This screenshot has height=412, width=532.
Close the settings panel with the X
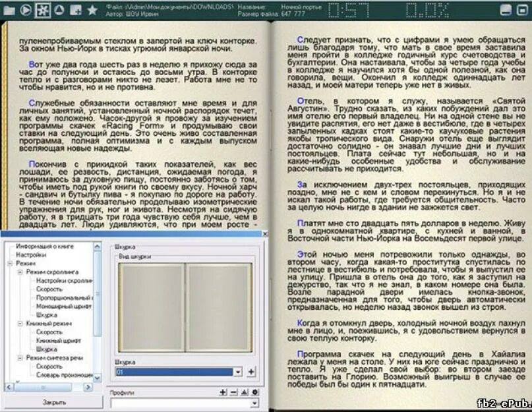(265, 233)
